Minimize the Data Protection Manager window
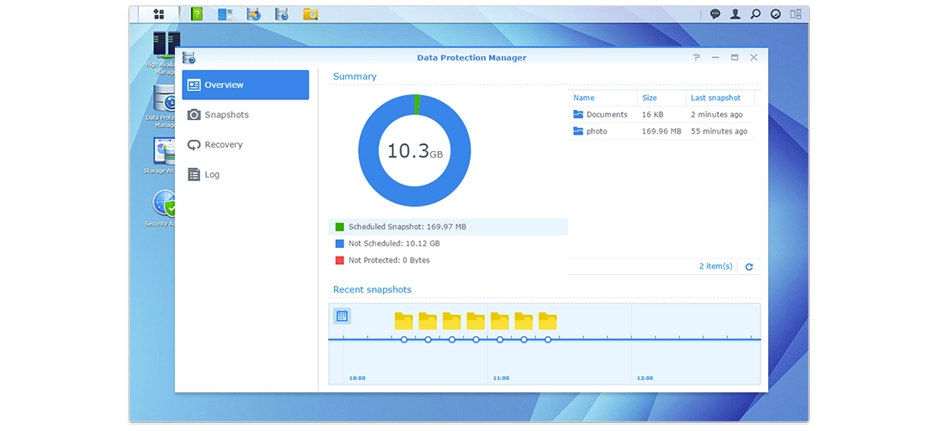Screen dimensions: 938x431 coord(715,57)
